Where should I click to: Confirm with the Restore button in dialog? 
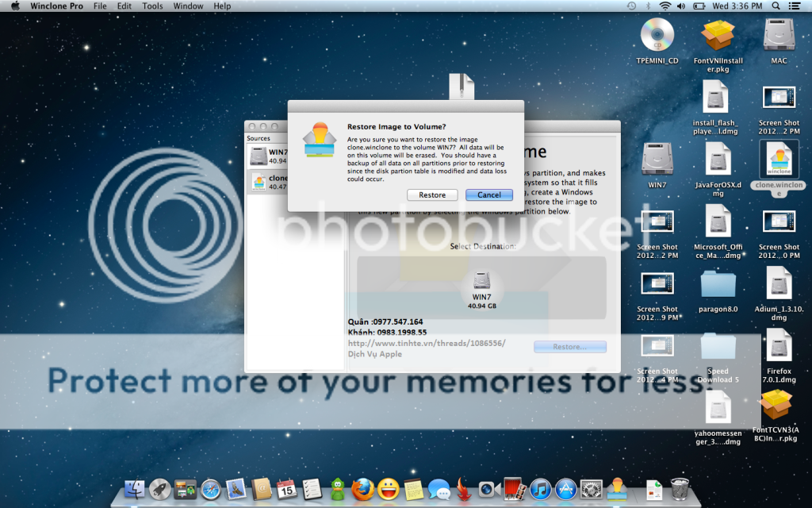[432, 195]
